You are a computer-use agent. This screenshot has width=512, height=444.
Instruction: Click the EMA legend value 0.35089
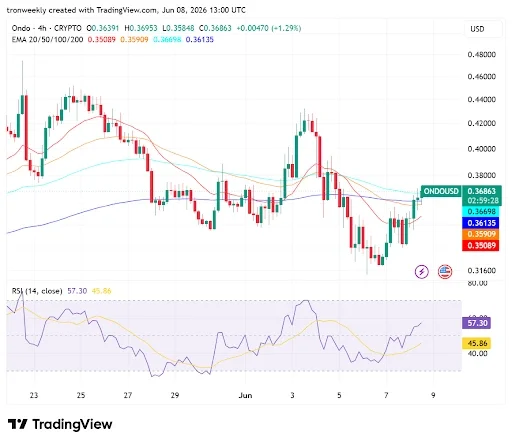101,40
